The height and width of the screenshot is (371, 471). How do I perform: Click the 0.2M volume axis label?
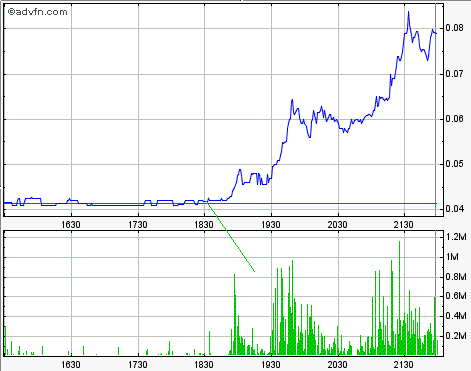pos(456,336)
